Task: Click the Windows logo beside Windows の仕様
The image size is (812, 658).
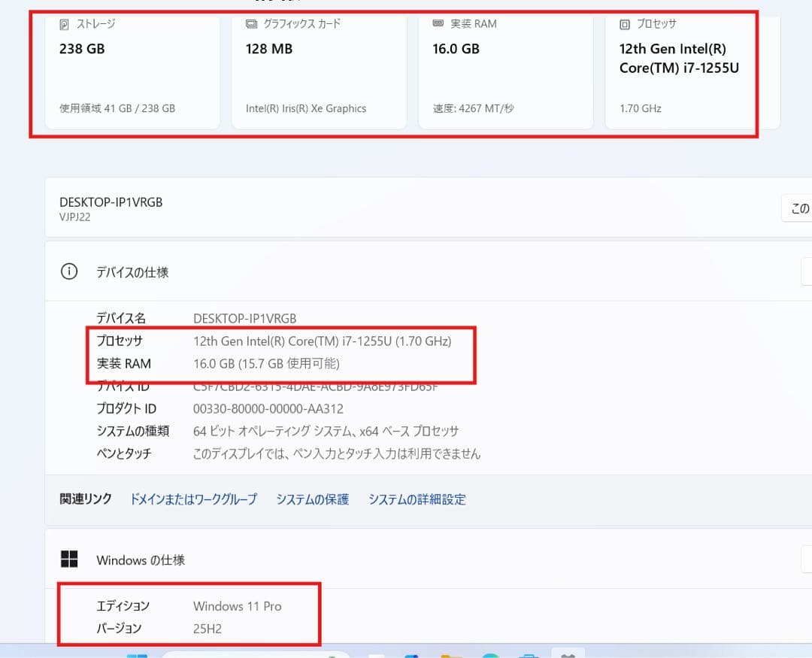Action: pos(69,559)
